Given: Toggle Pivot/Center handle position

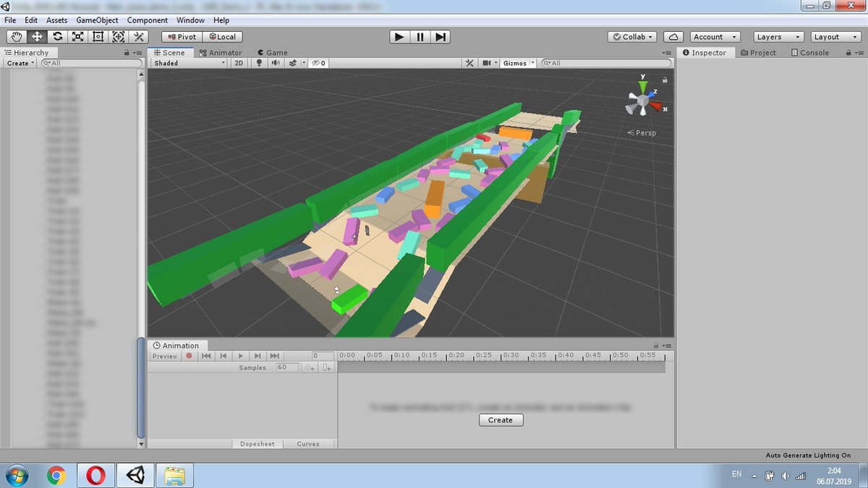Looking at the screenshot, I should pyautogui.click(x=182, y=37).
